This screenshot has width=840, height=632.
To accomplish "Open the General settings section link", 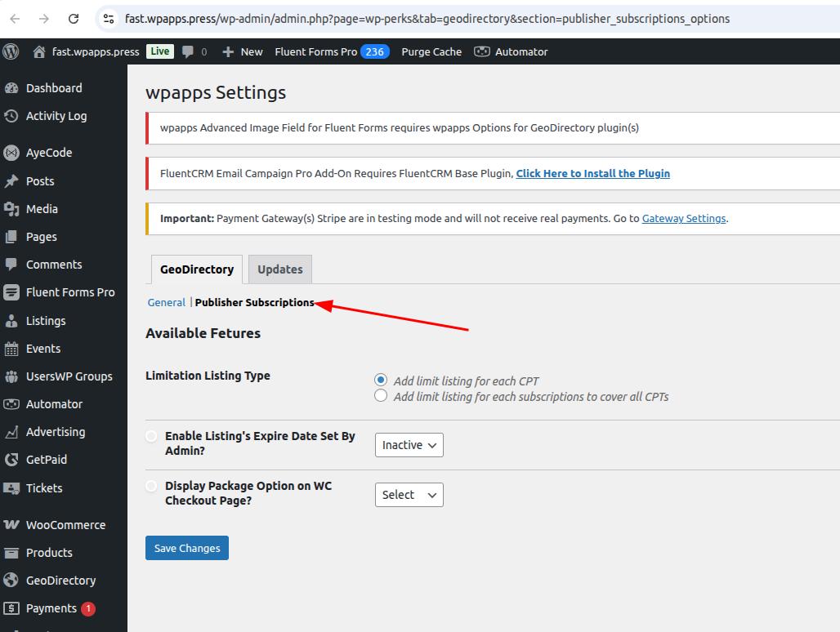I will pyautogui.click(x=166, y=302).
